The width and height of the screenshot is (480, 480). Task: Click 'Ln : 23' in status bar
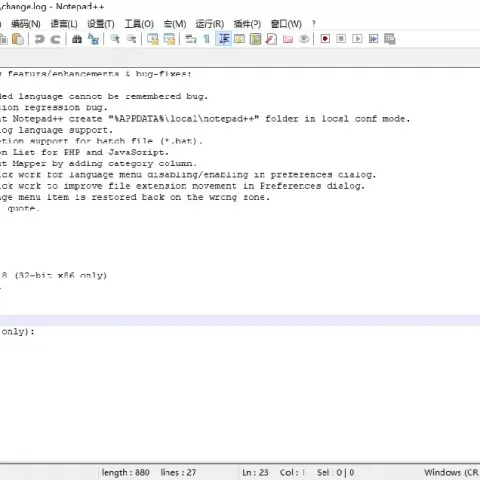pos(255,472)
